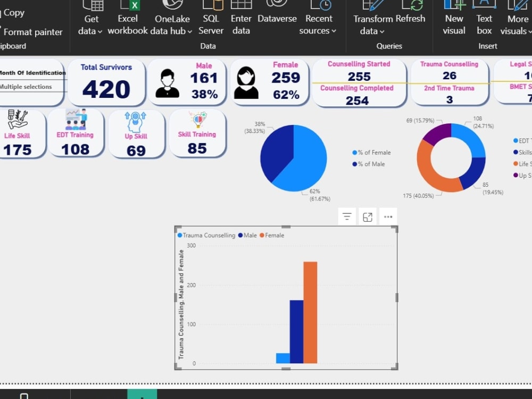The width and height of the screenshot is (532, 399).
Task: Click the bar chart Y-axis title
Action: (x=181, y=304)
